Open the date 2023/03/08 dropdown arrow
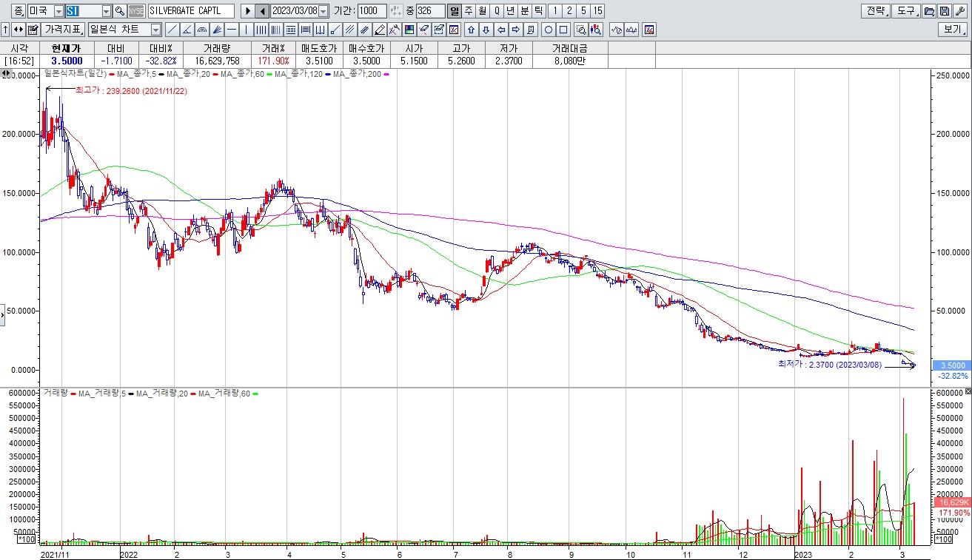 click(324, 11)
